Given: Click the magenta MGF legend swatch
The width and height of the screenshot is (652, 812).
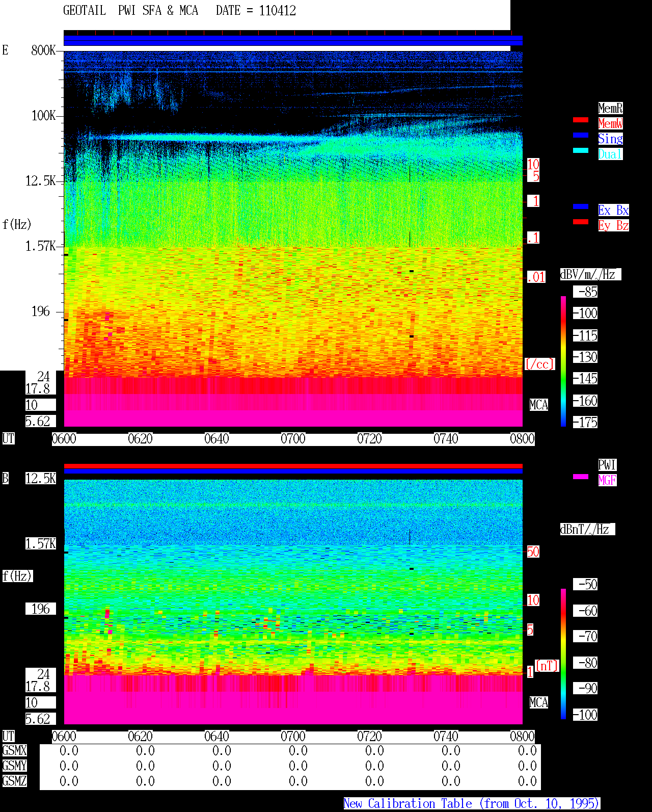Looking at the screenshot, I should point(581,477).
